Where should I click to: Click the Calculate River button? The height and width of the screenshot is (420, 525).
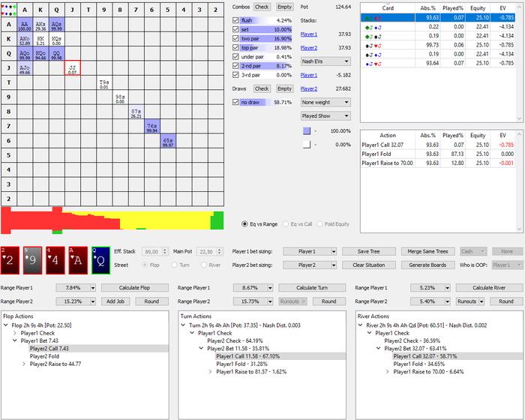(489, 288)
